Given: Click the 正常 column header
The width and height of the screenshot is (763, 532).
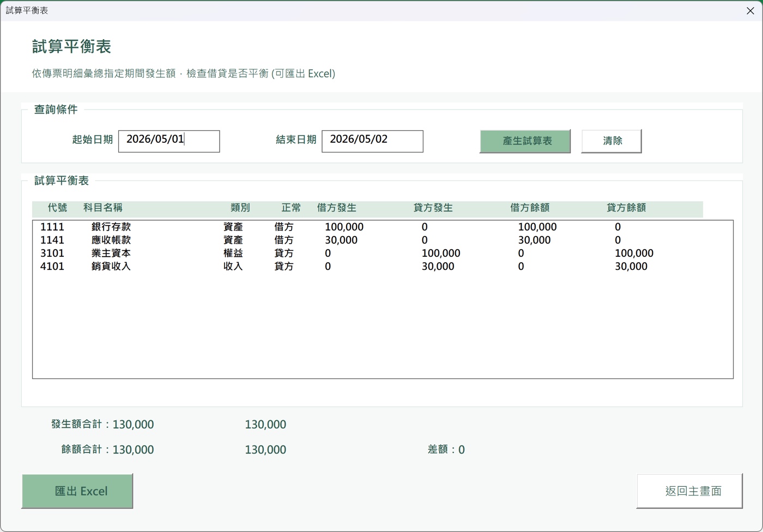Looking at the screenshot, I should click(x=291, y=208).
